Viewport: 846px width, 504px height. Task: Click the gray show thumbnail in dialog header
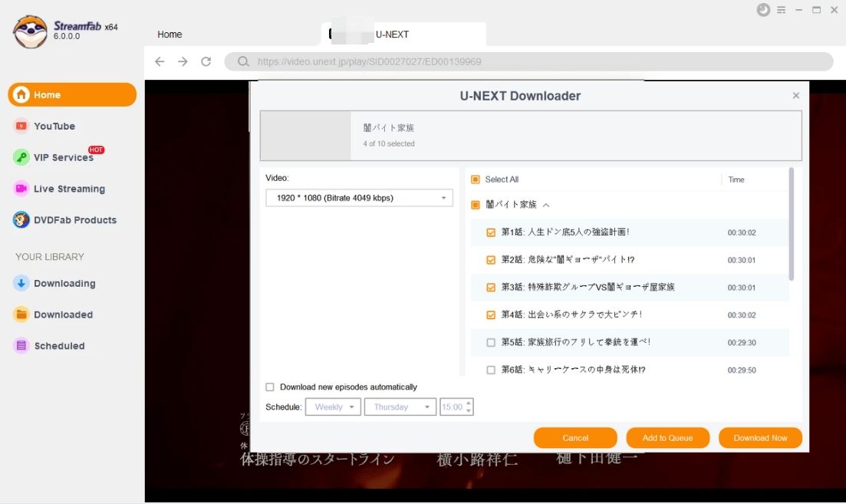(305, 136)
